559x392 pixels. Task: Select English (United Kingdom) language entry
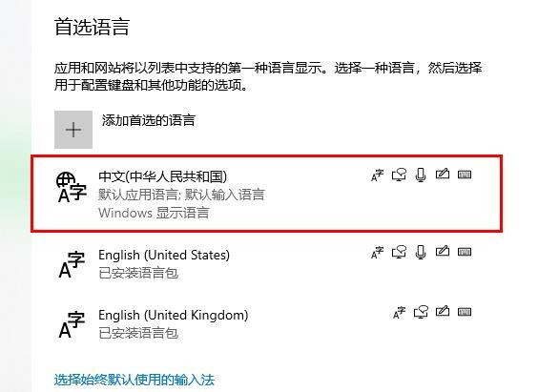click(267, 323)
